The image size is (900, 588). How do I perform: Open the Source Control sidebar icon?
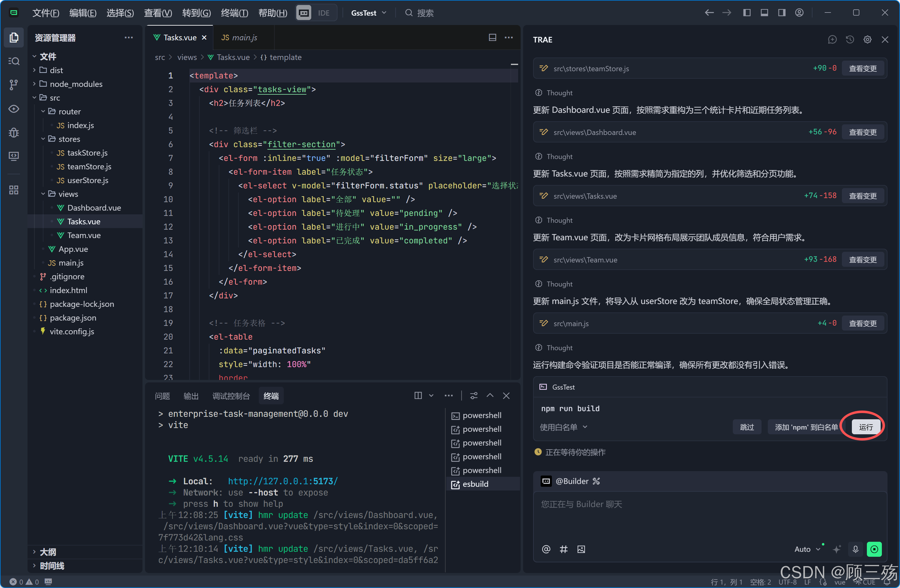14,85
